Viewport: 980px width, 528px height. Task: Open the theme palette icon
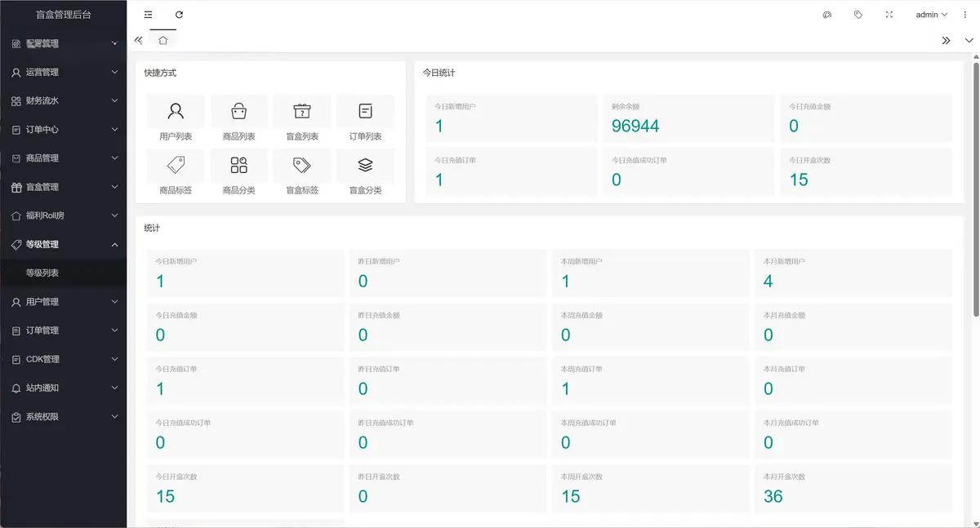pyautogui.click(x=827, y=15)
